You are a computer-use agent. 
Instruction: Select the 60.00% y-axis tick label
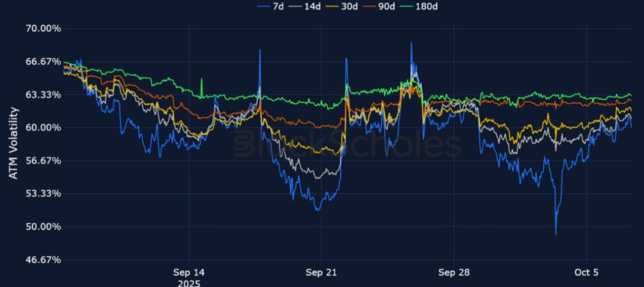pyautogui.click(x=43, y=128)
